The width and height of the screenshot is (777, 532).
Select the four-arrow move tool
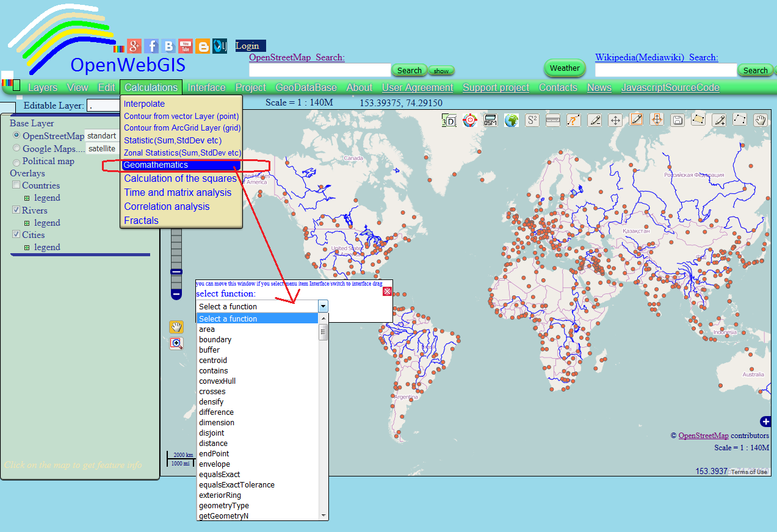(x=615, y=120)
